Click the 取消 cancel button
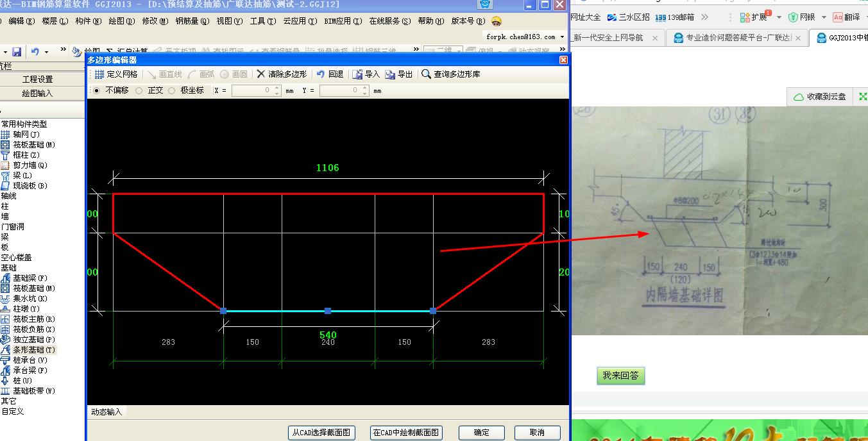Screen dimensions: 868x441 tap(538, 433)
